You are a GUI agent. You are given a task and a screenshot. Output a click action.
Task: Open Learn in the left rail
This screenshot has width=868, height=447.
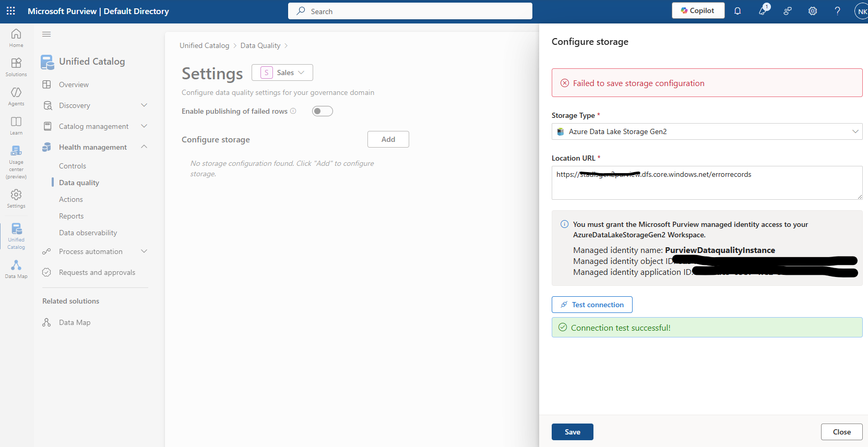[16, 125]
